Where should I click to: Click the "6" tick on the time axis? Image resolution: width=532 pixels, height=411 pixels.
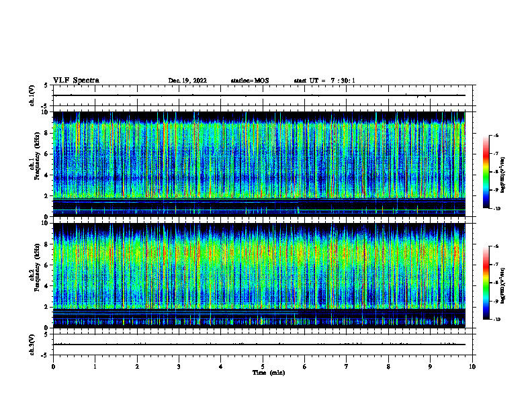(305, 367)
